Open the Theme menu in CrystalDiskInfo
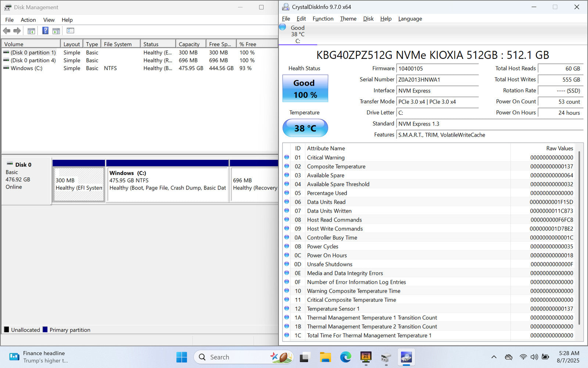This screenshot has width=588, height=368. (348, 19)
